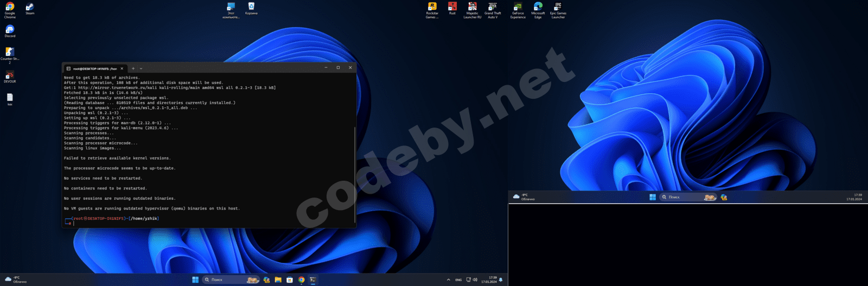
Task: Click the Поиск search box on second monitor
Action: [688, 197]
